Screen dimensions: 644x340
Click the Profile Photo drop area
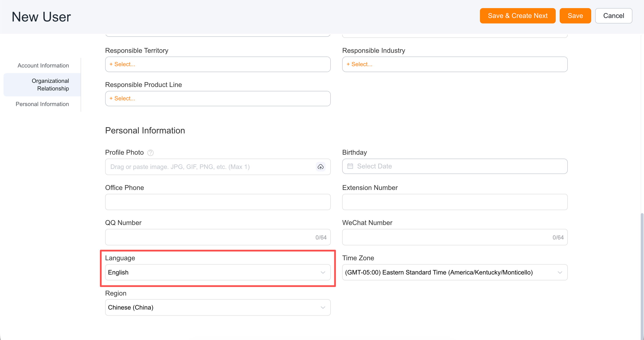coord(218,167)
